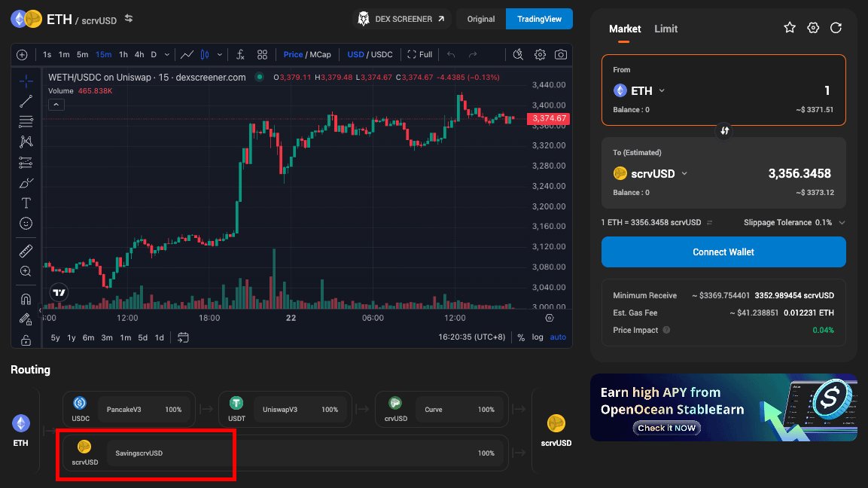Switch chart to Original view

tap(480, 19)
